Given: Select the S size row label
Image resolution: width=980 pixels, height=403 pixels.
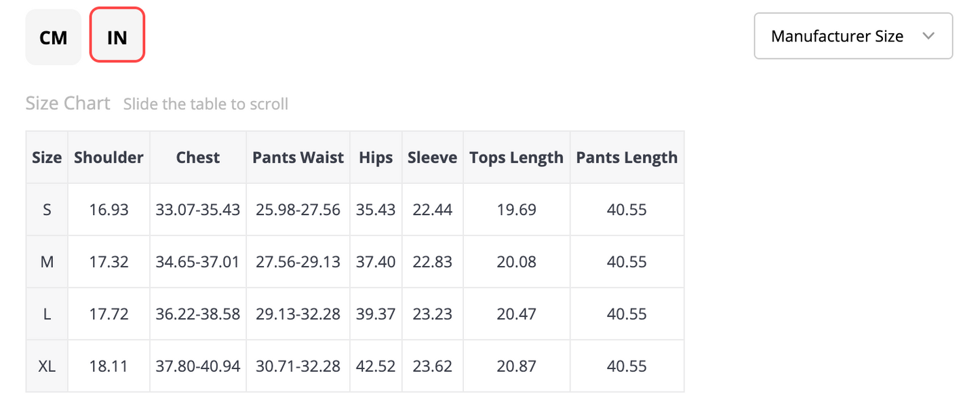Looking at the screenshot, I should pos(47,210).
